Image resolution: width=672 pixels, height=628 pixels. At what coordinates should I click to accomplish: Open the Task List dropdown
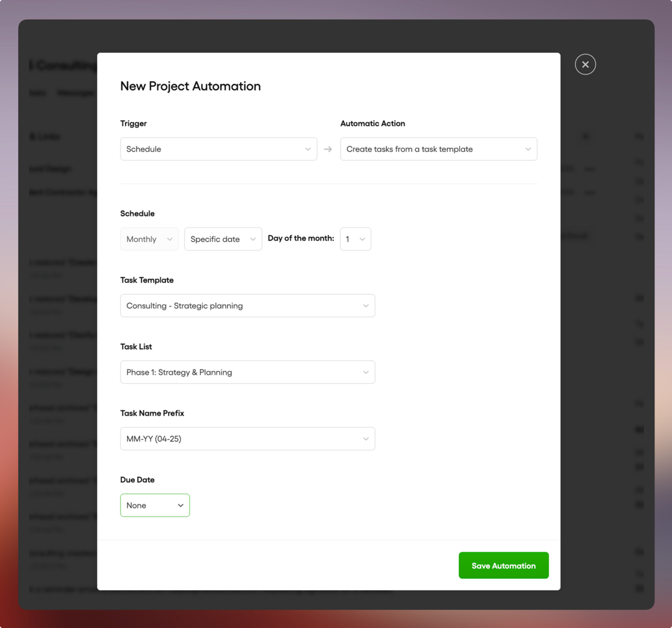point(247,372)
